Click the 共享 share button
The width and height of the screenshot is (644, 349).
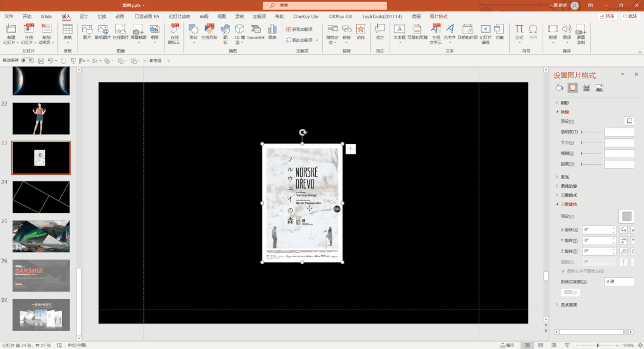coord(607,17)
